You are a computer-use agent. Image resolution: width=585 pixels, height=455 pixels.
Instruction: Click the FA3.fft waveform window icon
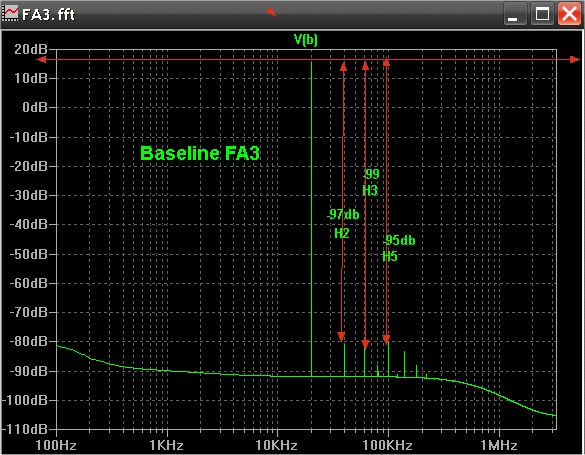[x=10, y=14]
